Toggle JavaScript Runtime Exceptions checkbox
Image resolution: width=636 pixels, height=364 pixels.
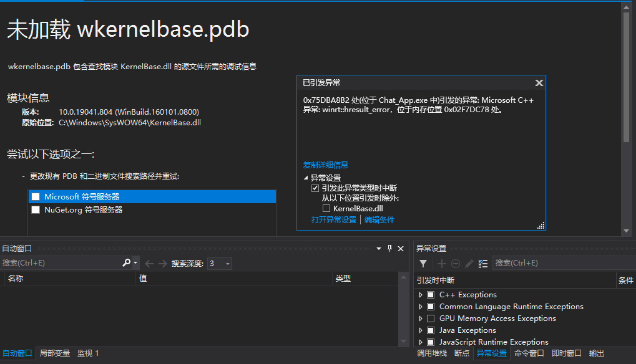(x=431, y=342)
